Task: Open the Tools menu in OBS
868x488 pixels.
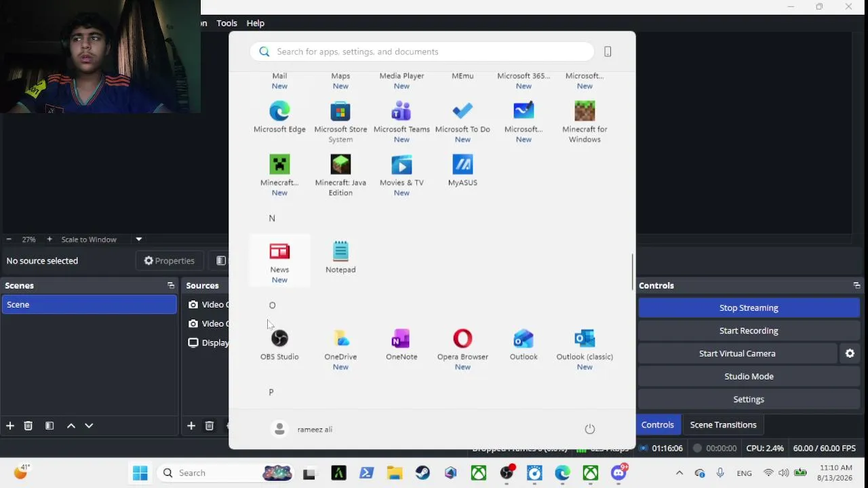Action: pos(226,23)
